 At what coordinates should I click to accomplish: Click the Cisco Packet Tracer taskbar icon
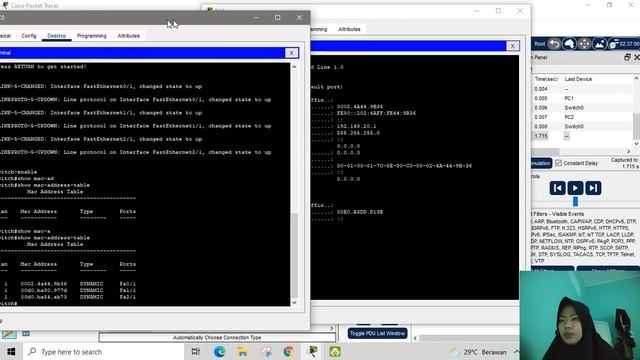tap(313, 352)
